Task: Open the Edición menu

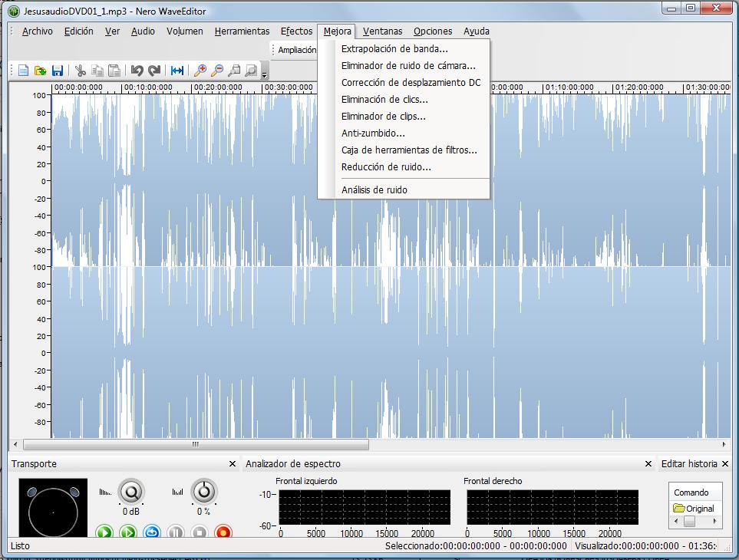Action: click(x=79, y=31)
